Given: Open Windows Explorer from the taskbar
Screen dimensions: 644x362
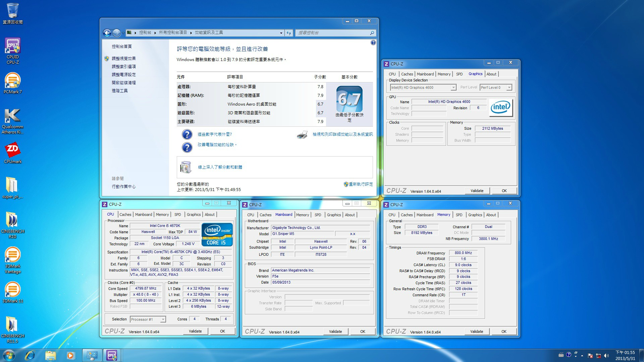Looking at the screenshot, I should click(x=50, y=355).
